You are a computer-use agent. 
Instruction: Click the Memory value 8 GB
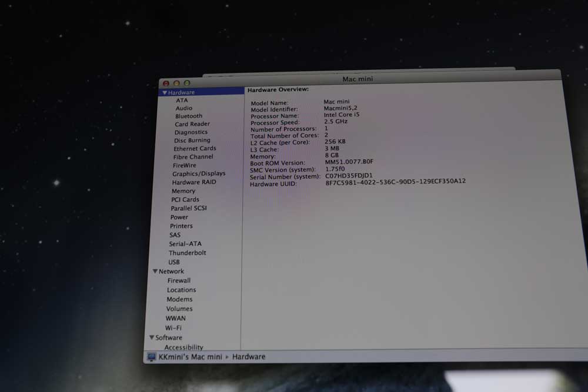332,155
